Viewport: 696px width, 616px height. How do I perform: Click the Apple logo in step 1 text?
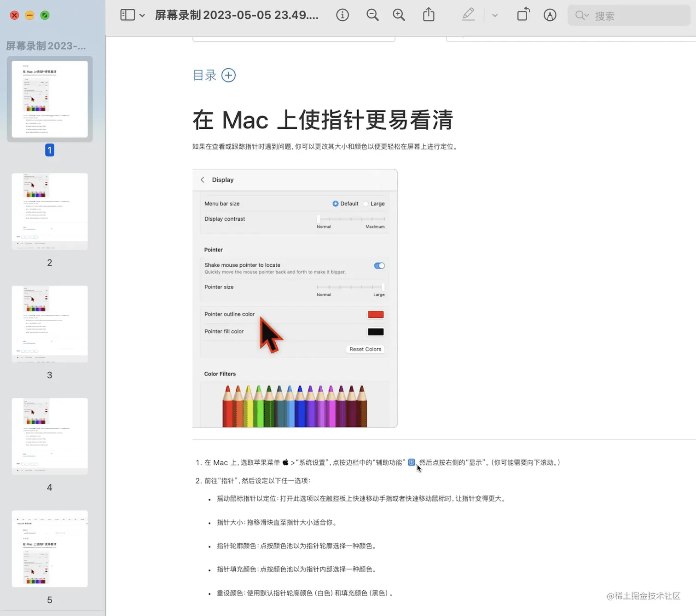285,462
